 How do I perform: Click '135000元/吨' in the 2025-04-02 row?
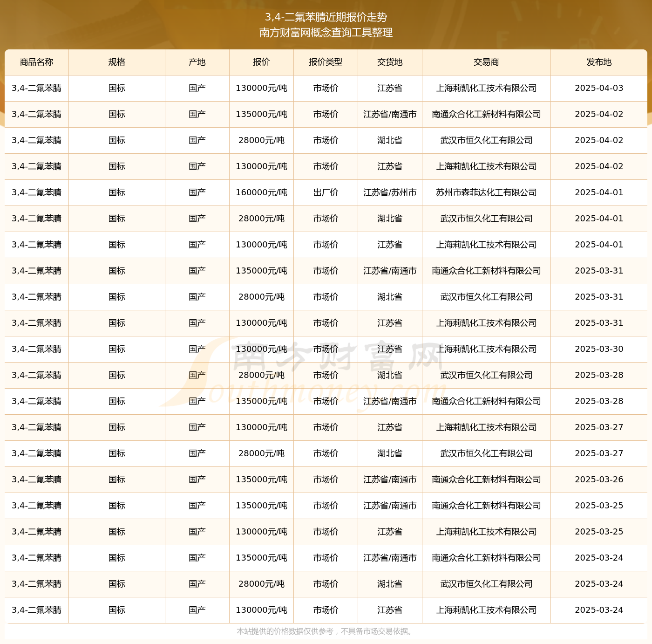coord(261,114)
